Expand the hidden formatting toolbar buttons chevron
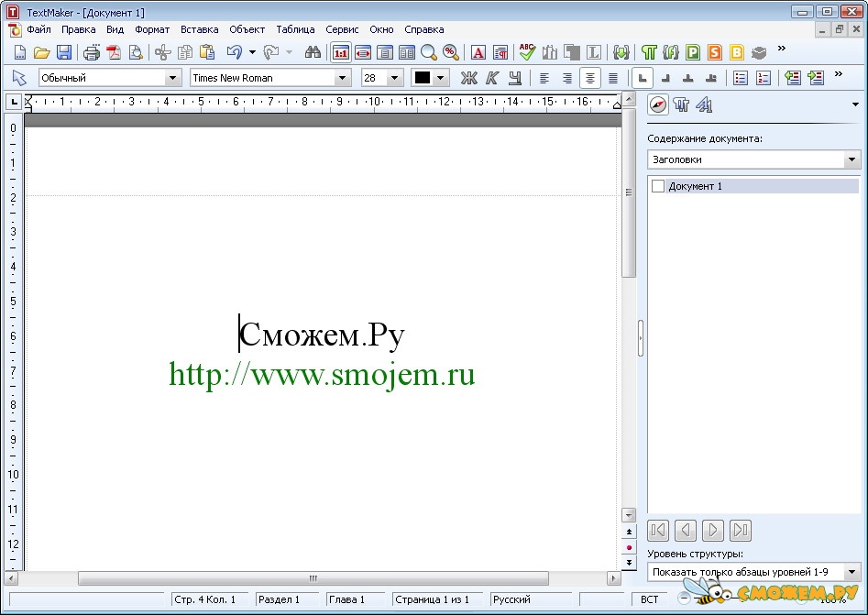The height and width of the screenshot is (615, 868). [x=838, y=73]
